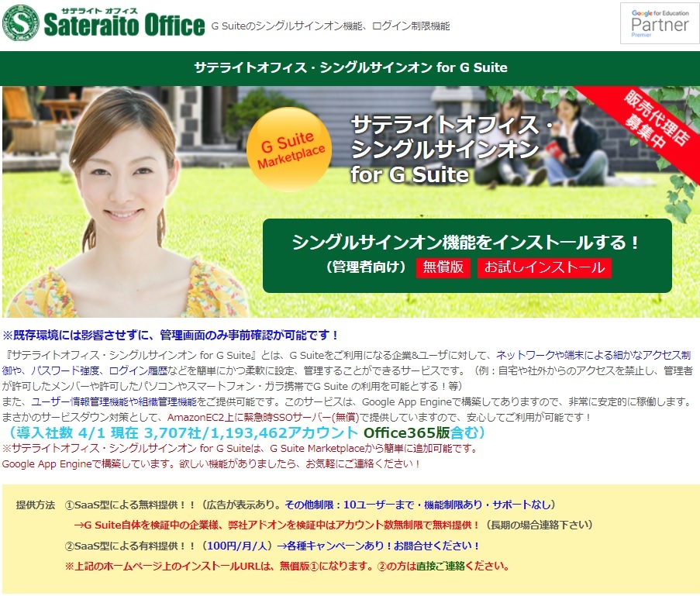Screen dimensions: 700x596
Task: Open the ログイン履歴 link
Action: (x=138, y=371)
